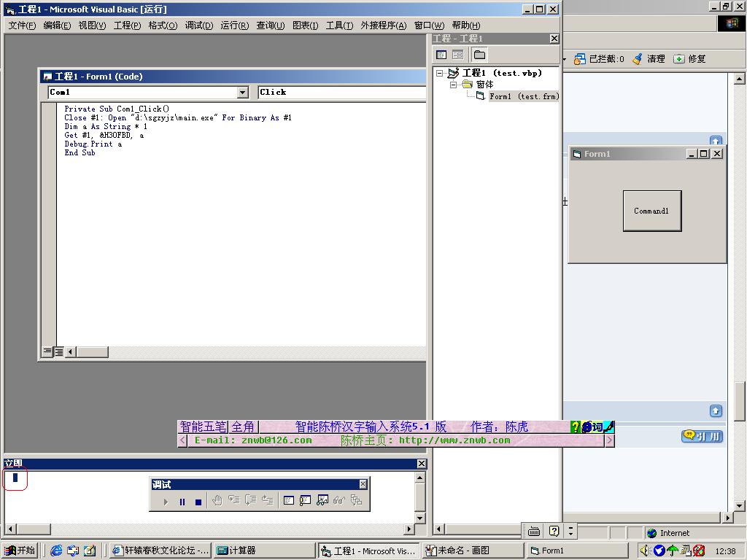Toggle 全角 full-width mode on IME bar
The width and height of the screenshot is (747, 560).
[x=243, y=427]
